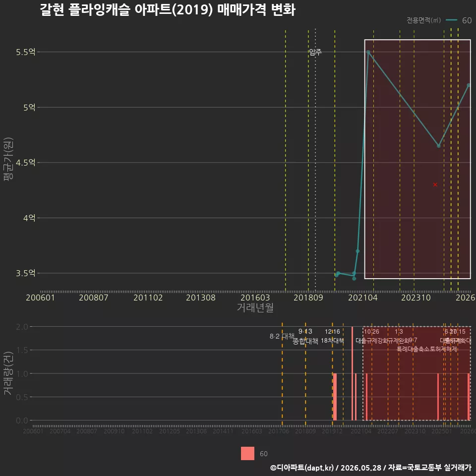
Task: Click 202207 on the volume chart axis
Action: [x=388, y=431]
